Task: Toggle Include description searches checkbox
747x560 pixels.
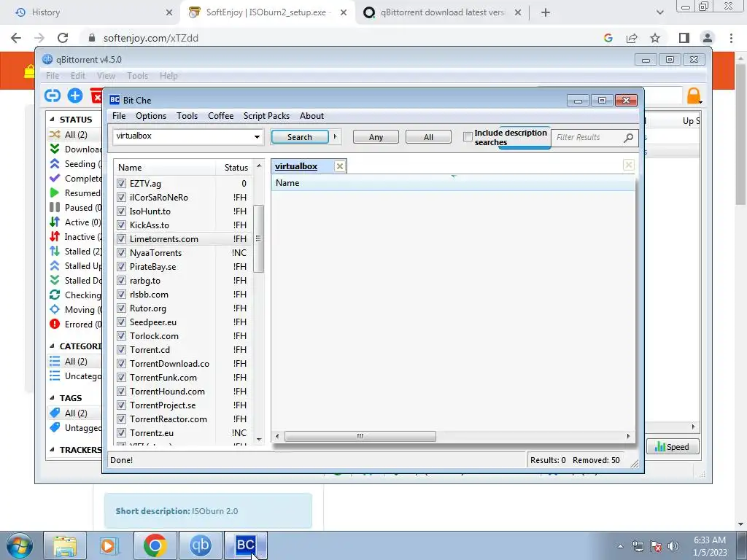Action: (x=468, y=137)
